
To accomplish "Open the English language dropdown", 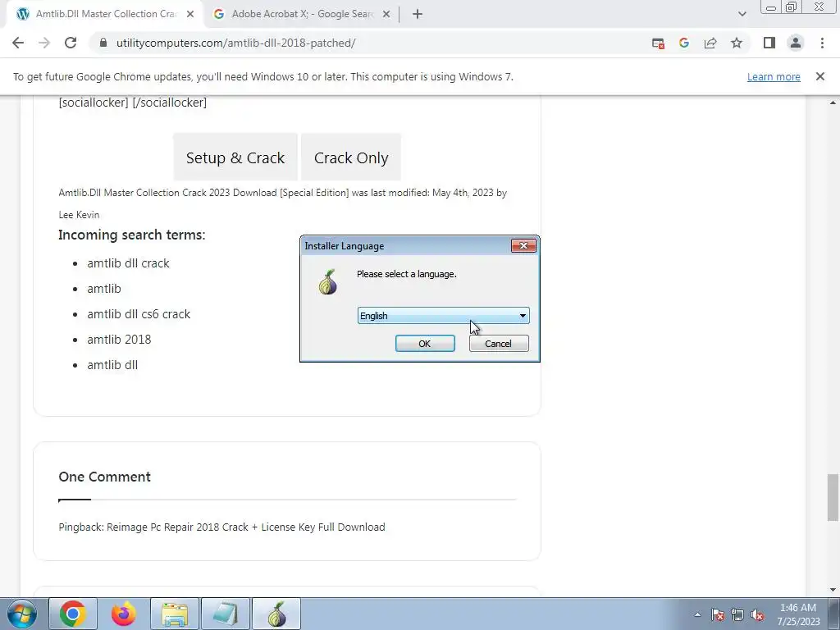I will click(444, 316).
